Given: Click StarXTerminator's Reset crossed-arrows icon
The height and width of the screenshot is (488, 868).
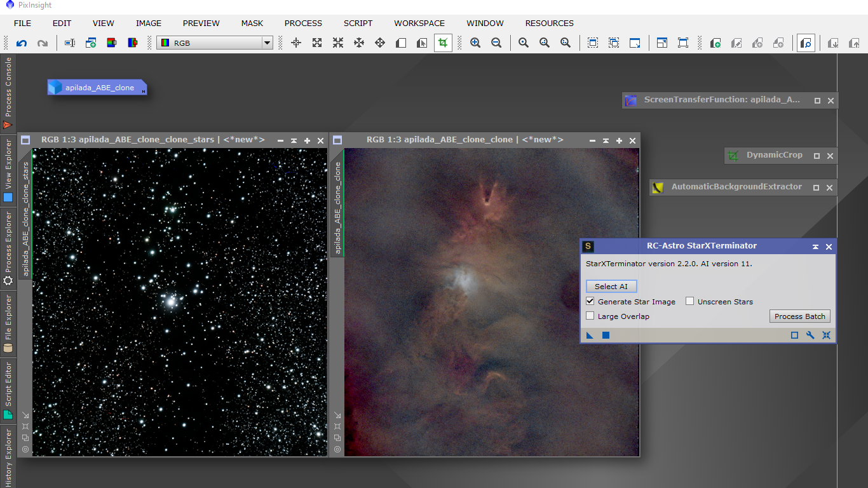Looking at the screenshot, I should pos(826,335).
